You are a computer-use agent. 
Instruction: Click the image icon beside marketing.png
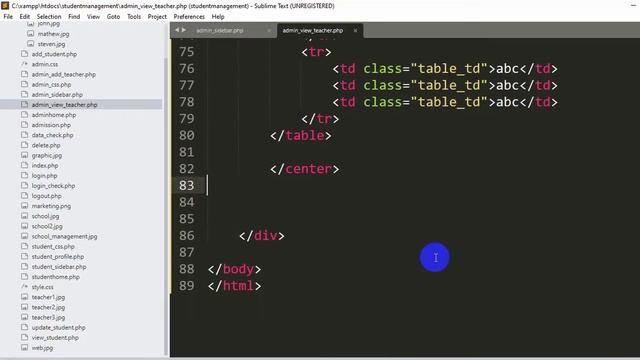[24, 206]
